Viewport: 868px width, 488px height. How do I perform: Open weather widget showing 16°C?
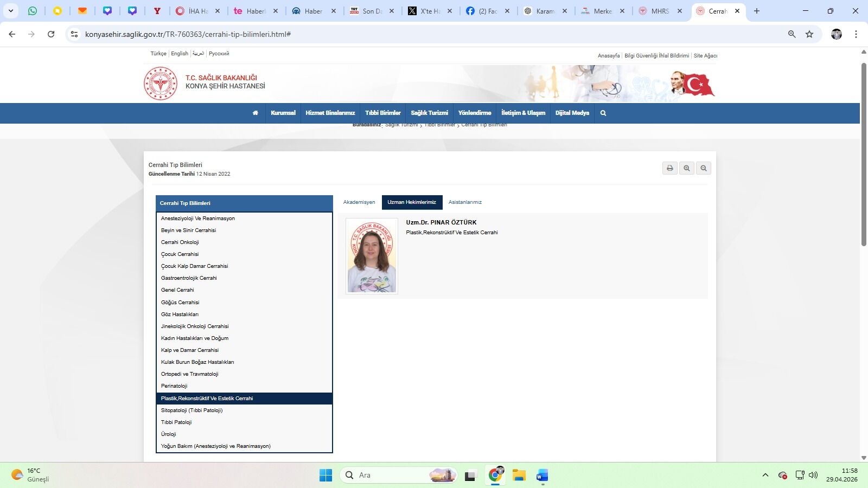coord(30,475)
